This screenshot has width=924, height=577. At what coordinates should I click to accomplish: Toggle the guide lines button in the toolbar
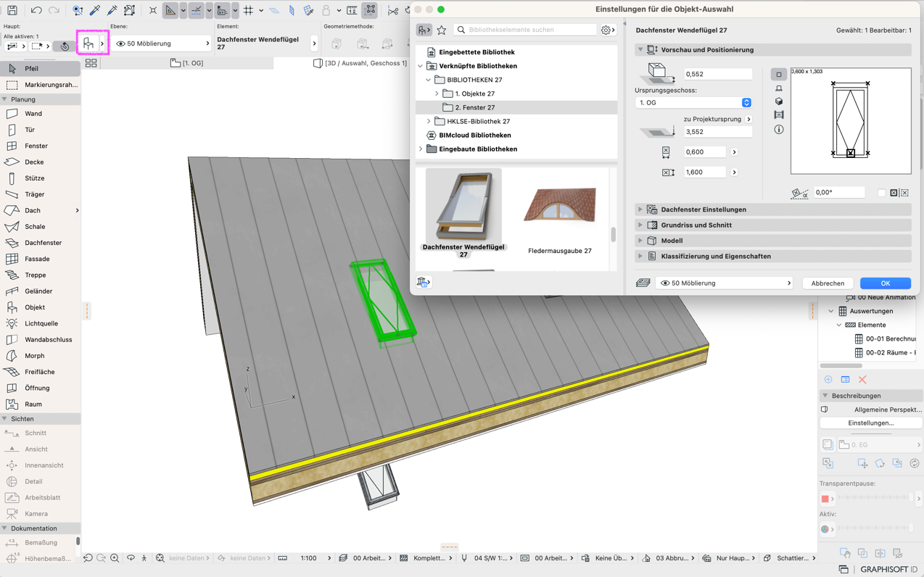coord(196,10)
